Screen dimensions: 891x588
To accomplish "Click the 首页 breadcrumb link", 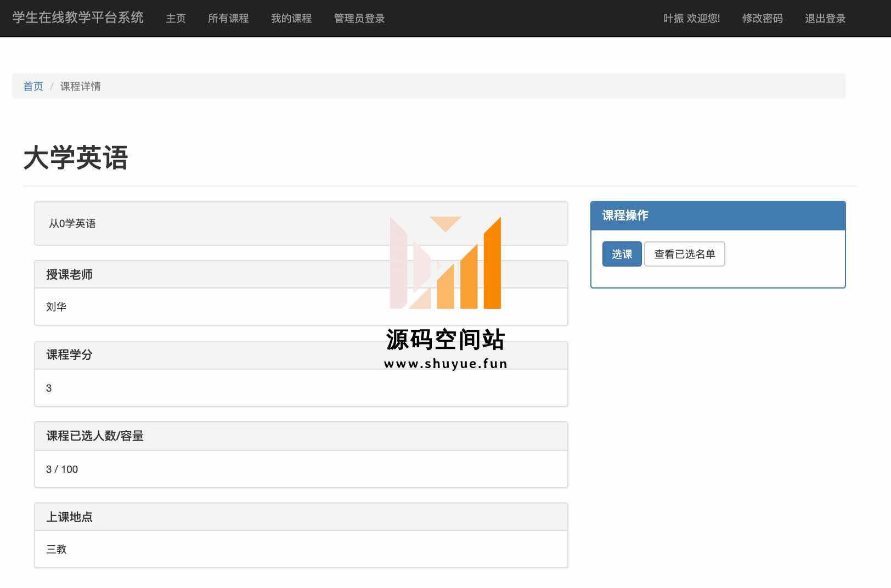I will tap(33, 86).
